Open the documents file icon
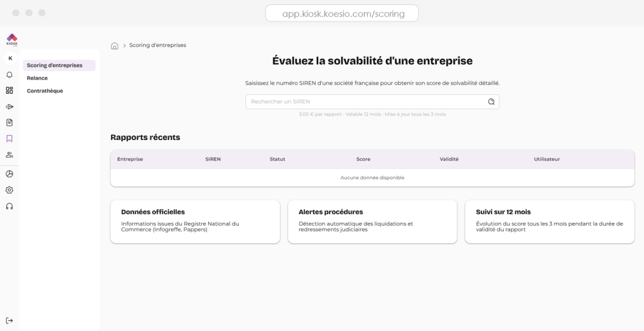This screenshot has width=644, height=331. [9, 122]
